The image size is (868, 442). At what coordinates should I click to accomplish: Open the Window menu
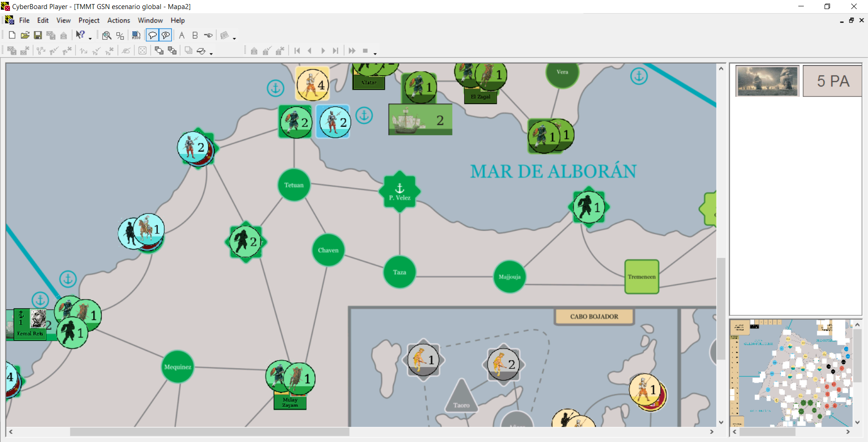[x=150, y=20]
